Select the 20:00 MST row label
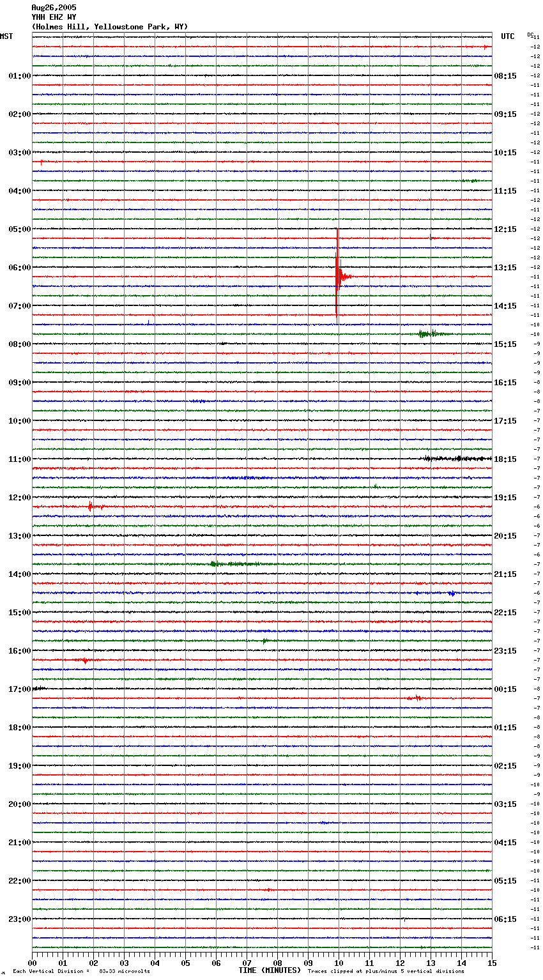Screen dimensions: 543x980 click(20, 804)
